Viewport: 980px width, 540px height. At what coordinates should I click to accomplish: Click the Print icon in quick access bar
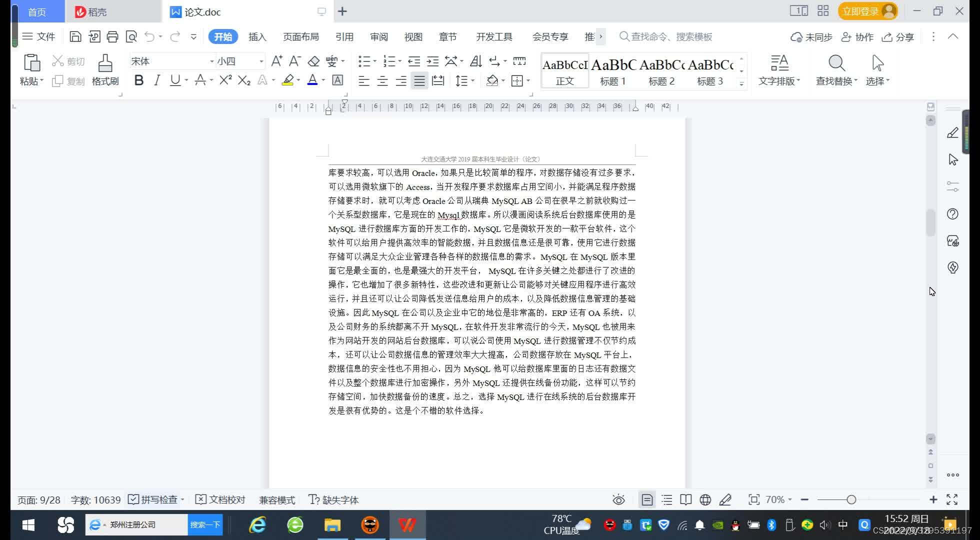(x=112, y=36)
